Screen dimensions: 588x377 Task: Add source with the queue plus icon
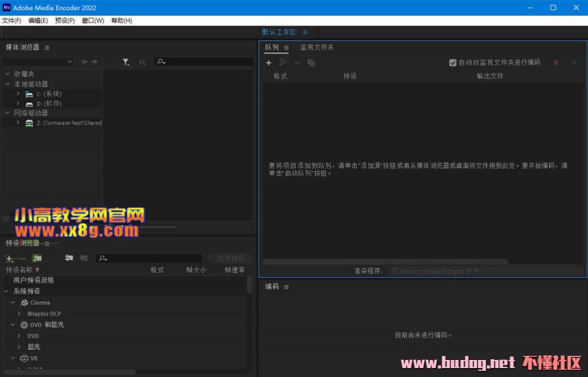[x=269, y=63]
